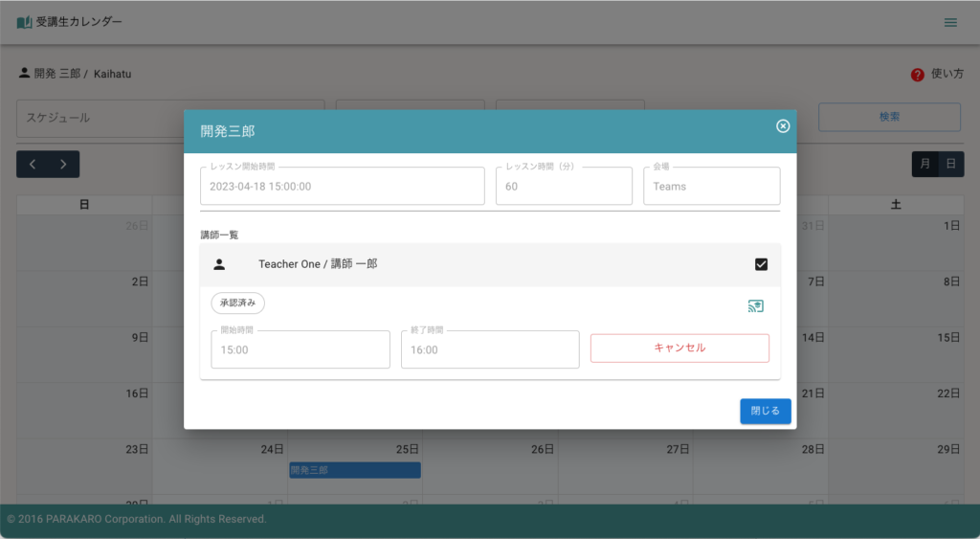
Task: Click the blue 閉じる button
Action: click(765, 411)
